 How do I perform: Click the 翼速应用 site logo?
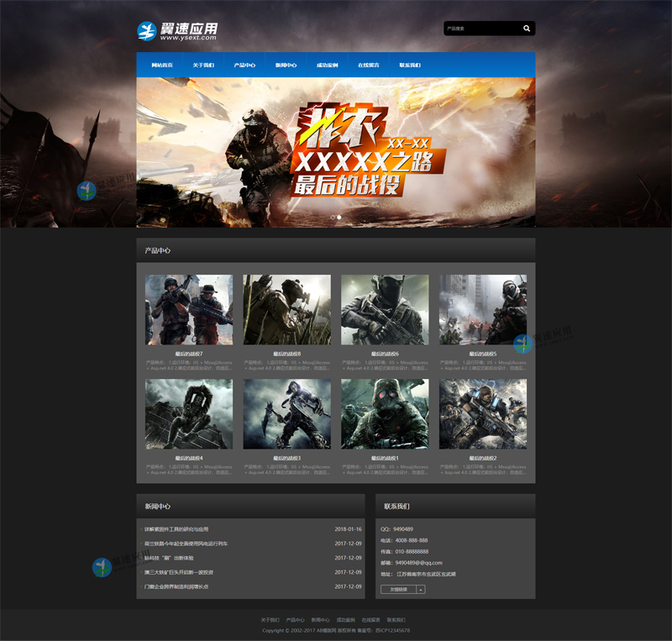(x=178, y=31)
